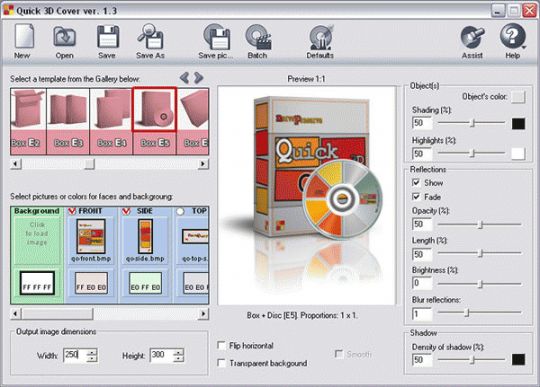Select the Box E5 template with disc
The width and height of the screenshot is (540, 387).
click(x=154, y=121)
